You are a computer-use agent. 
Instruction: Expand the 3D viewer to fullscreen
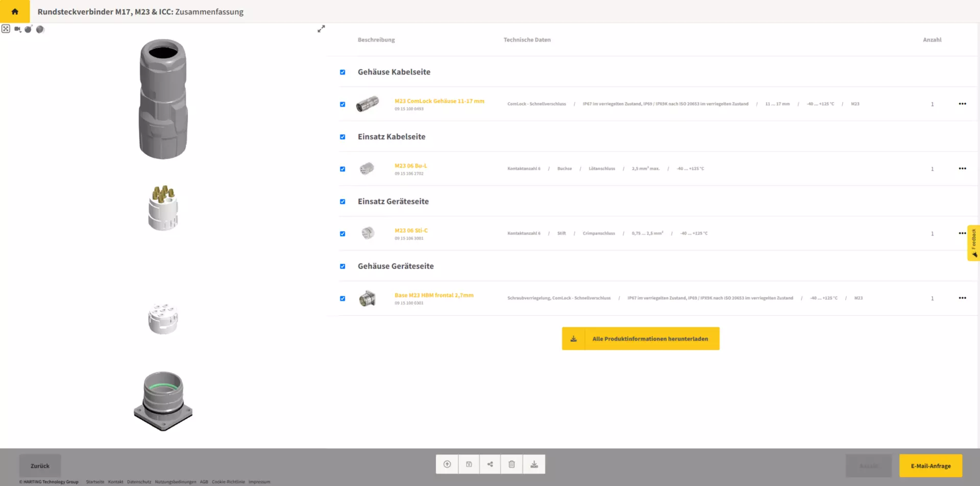(x=321, y=29)
